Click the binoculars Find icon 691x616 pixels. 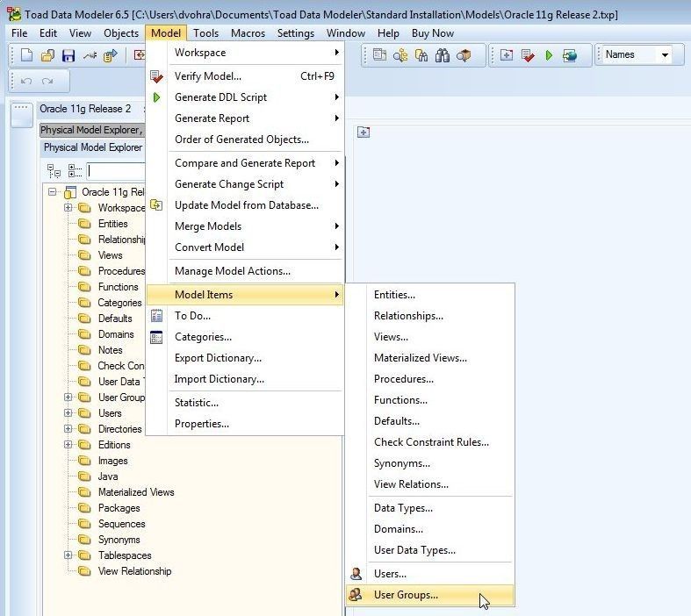(x=442, y=55)
